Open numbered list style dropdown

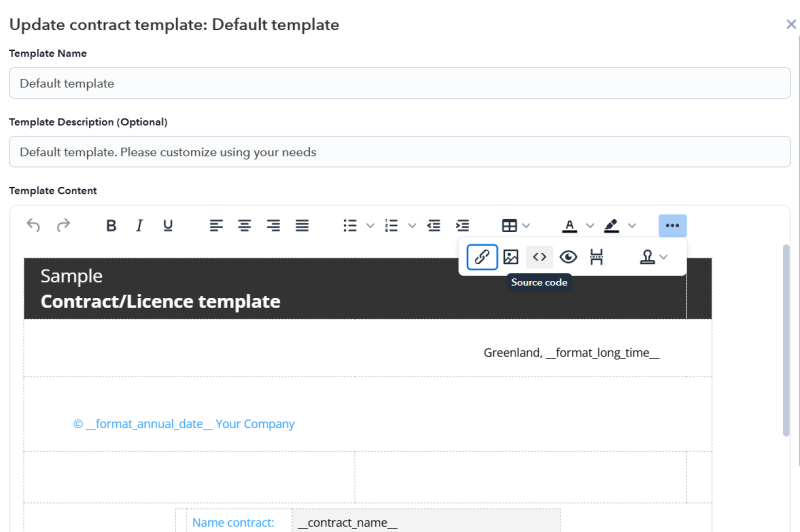tap(412, 225)
